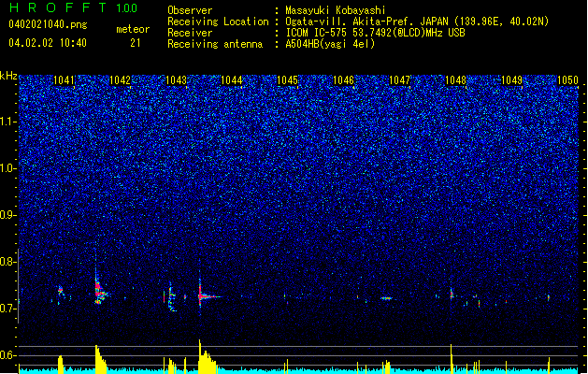Click the date stamp 04.02.02 10:40
Viewport: 588px width, 374px height.
(x=48, y=43)
